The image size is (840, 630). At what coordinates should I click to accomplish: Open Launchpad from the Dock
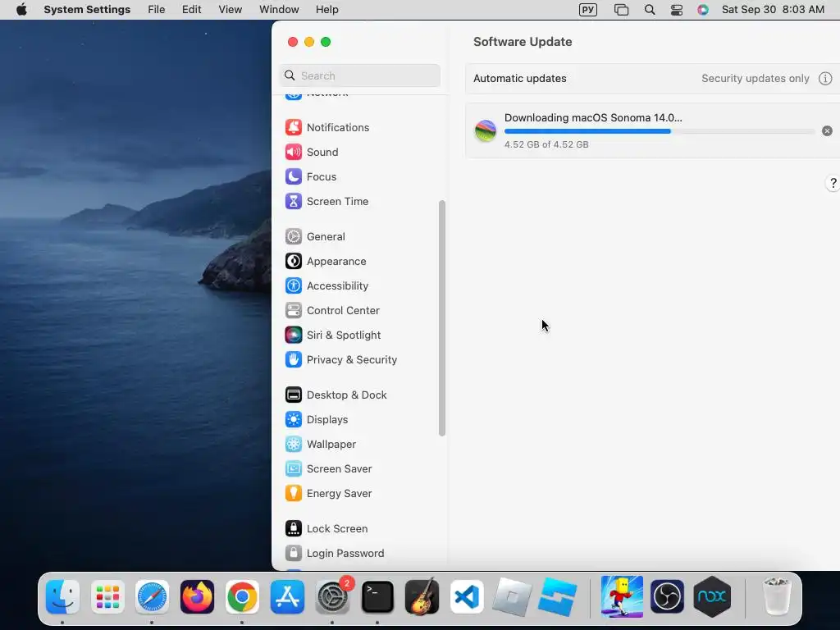[107, 597]
